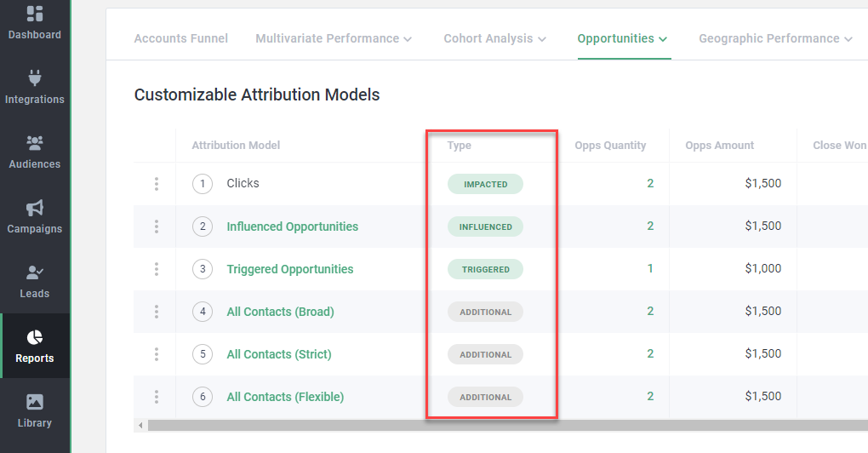Image resolution: width=868 pixels, height=453 pixels.
Task: Click the horizontal scrollbar under the table
Action: pyautogui.click(x=502, y=425)
